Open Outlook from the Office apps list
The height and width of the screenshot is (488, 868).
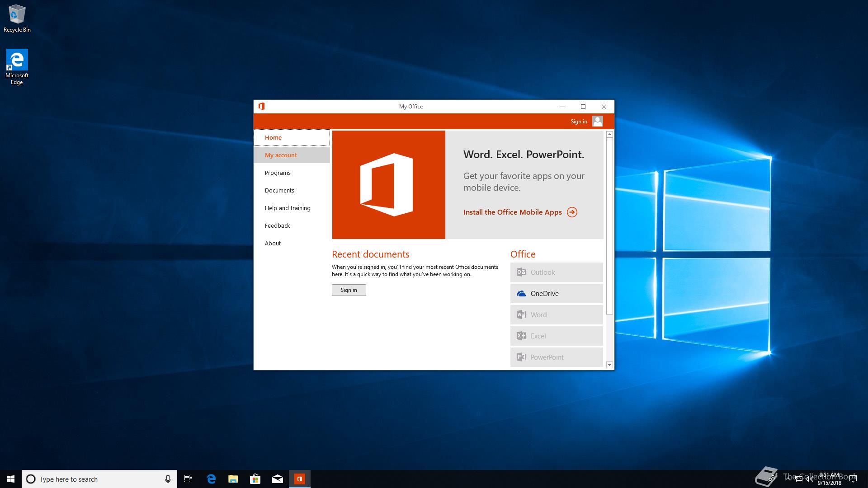(x=556, y=272)
